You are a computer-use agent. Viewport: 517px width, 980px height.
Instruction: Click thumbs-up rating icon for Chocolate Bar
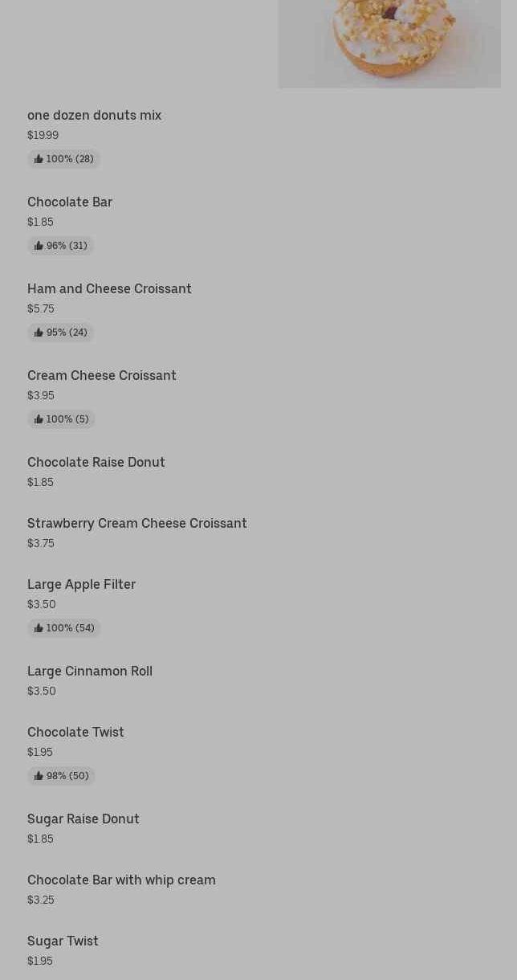click(39, 246)
